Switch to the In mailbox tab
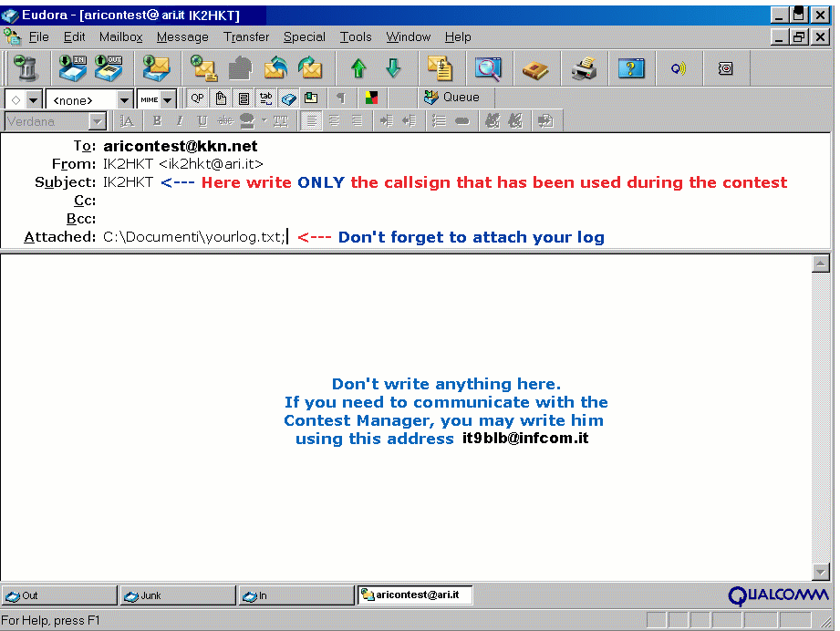The width and height of the screenshot is (840, 631). (296, 595)
